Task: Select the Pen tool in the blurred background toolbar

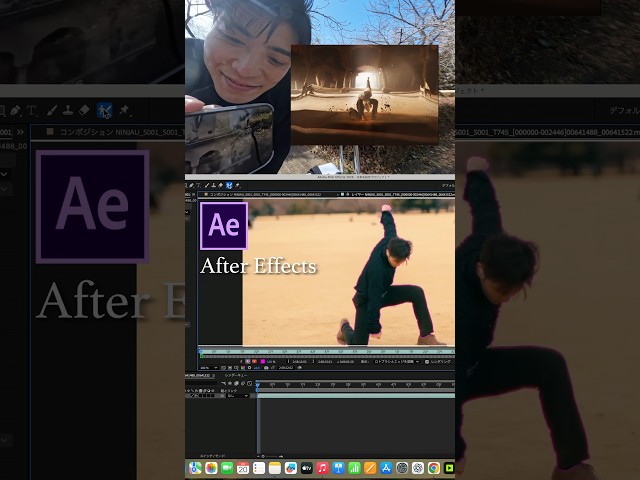Action: point(15,110)
